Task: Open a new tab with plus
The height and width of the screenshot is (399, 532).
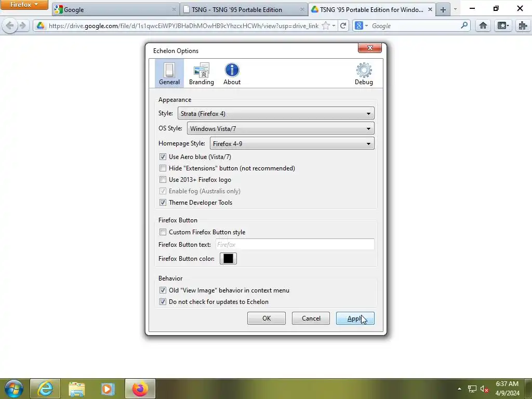Action: coord(443,10)
